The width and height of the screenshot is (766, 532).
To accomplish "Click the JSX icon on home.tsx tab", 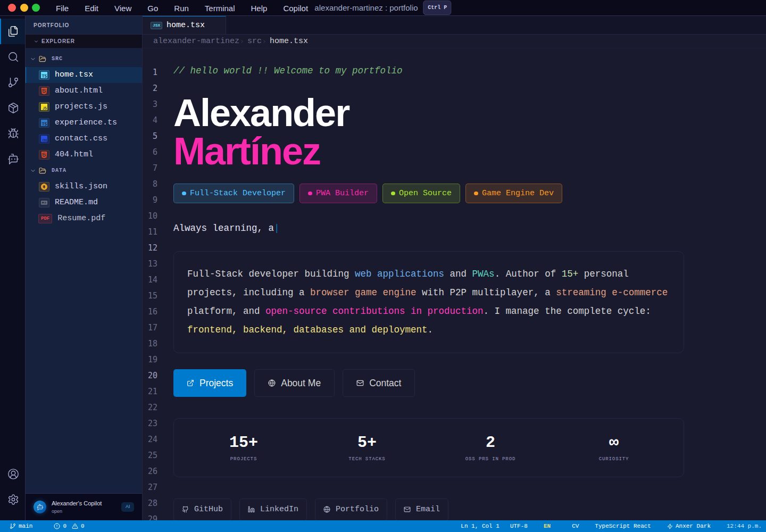I will click(156, 25).
